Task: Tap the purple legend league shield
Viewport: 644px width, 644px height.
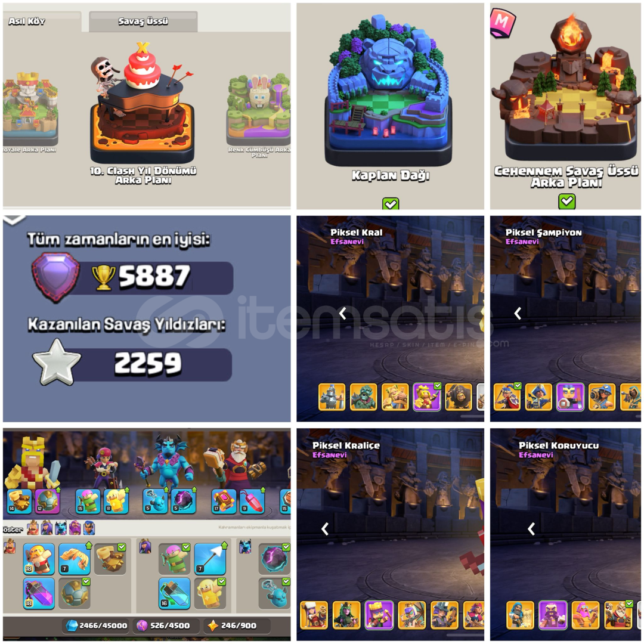Action: click(x=55, y=277)
